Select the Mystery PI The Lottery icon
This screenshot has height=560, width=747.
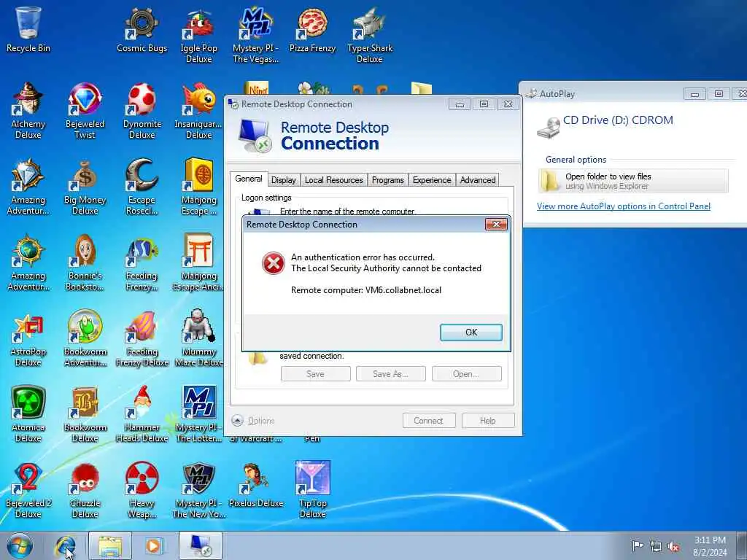point(198,414)
